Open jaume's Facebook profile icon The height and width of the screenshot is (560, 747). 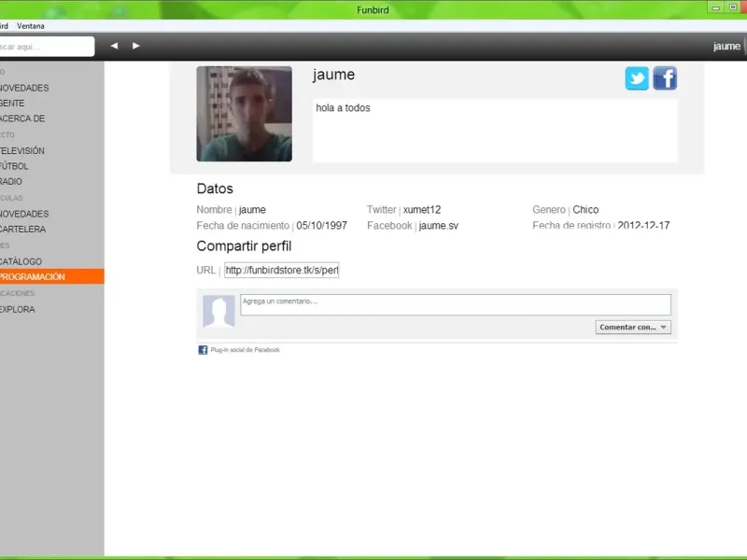pyautogui.click(x=665, y=78)
